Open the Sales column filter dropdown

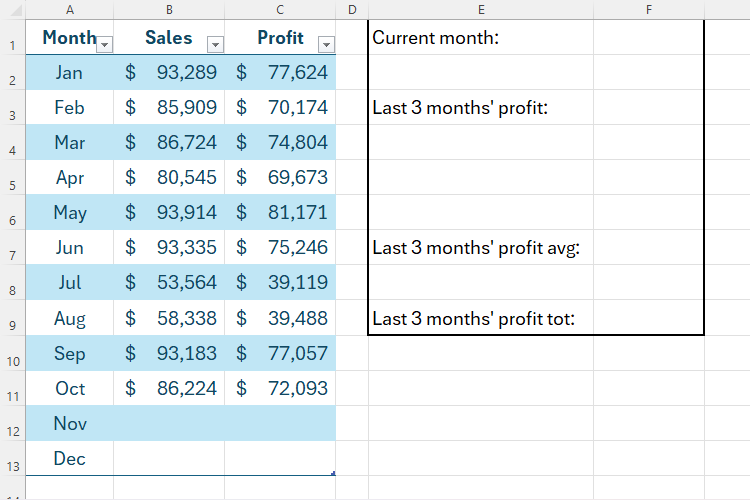(215, 43)
